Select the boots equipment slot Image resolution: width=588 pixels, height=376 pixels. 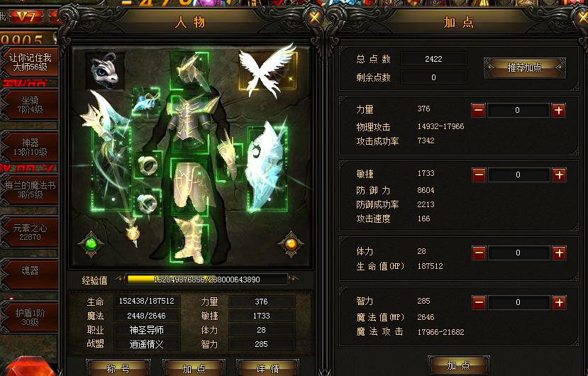click(x=189, y=242)
